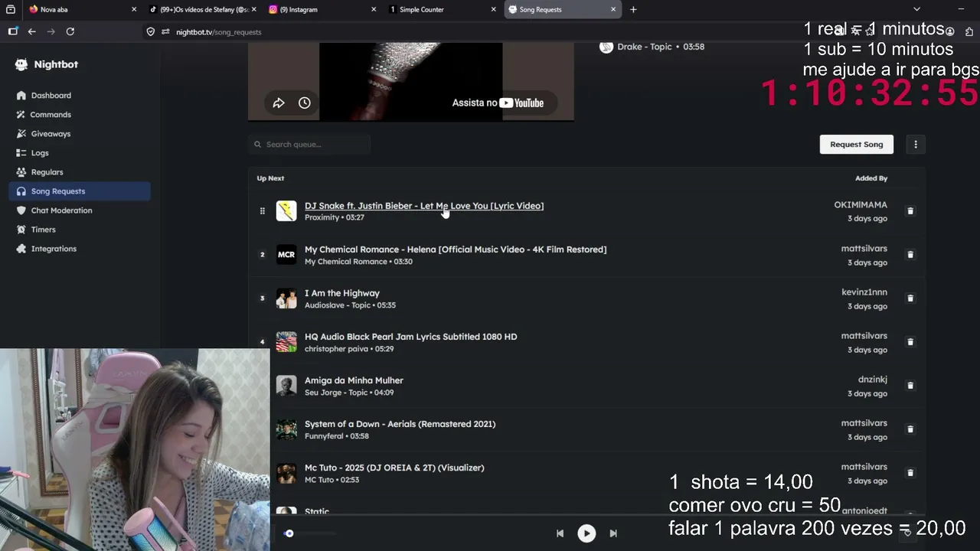Click Mc Tuto 2025 Visualizer title
The height and width of the screenshot is (551, 980).
394,468
